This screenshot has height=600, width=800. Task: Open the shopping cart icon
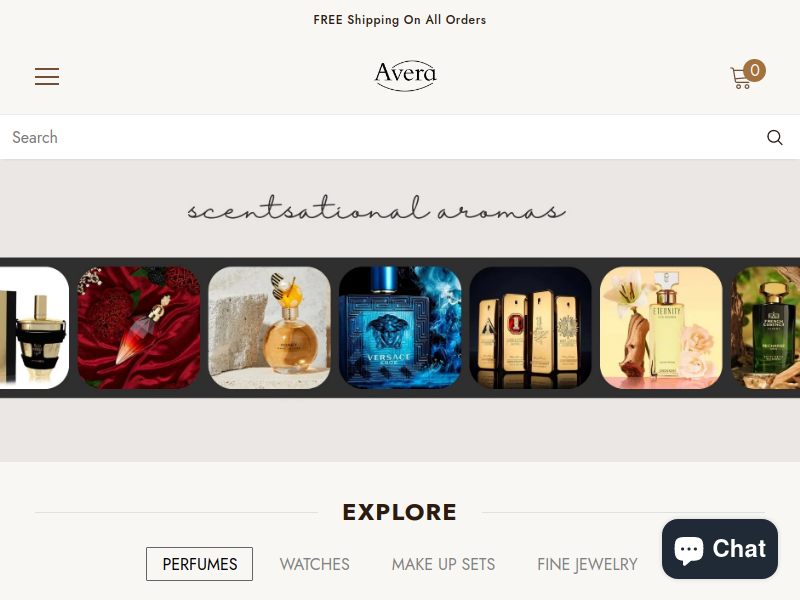point(741,78)
